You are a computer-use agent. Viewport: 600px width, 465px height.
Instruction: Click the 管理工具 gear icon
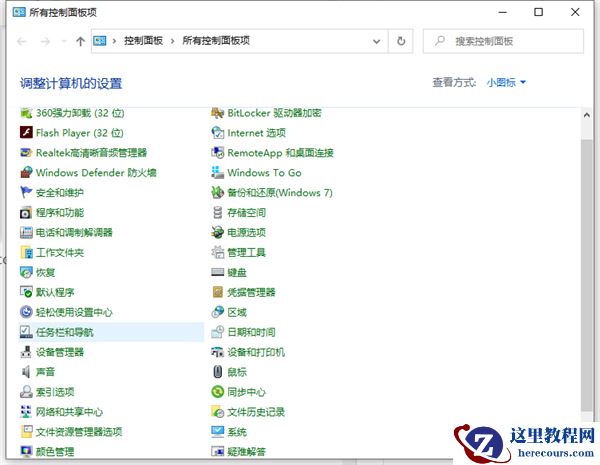click(217, 252)
